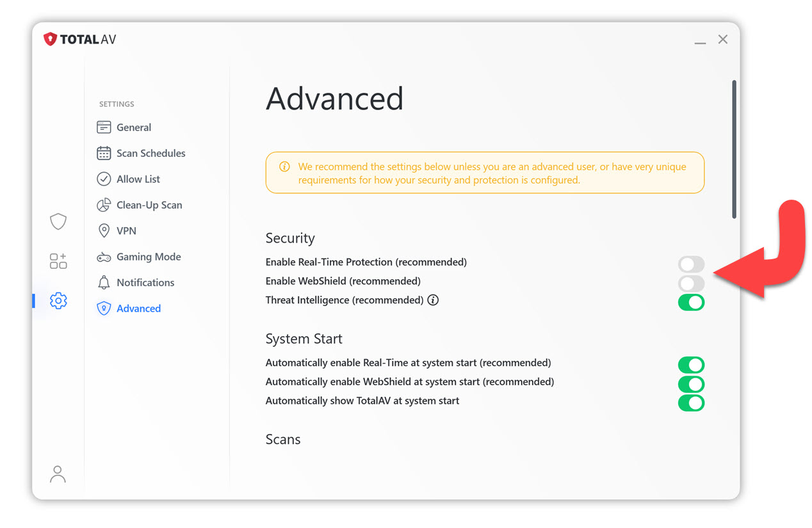Disable the Threat Intelligence toggle
The image size is (812, 528).
(691, 302)
